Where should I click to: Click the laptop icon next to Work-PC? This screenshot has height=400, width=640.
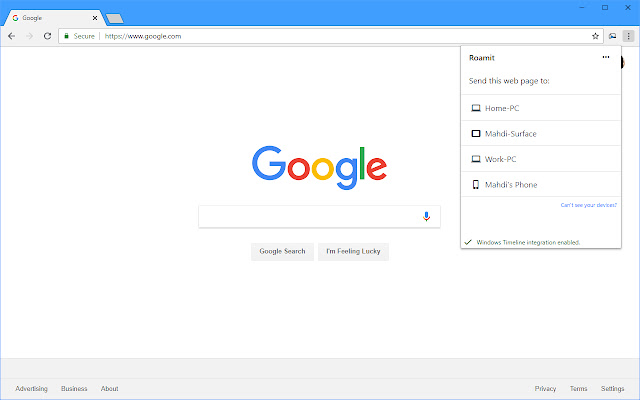476,159
